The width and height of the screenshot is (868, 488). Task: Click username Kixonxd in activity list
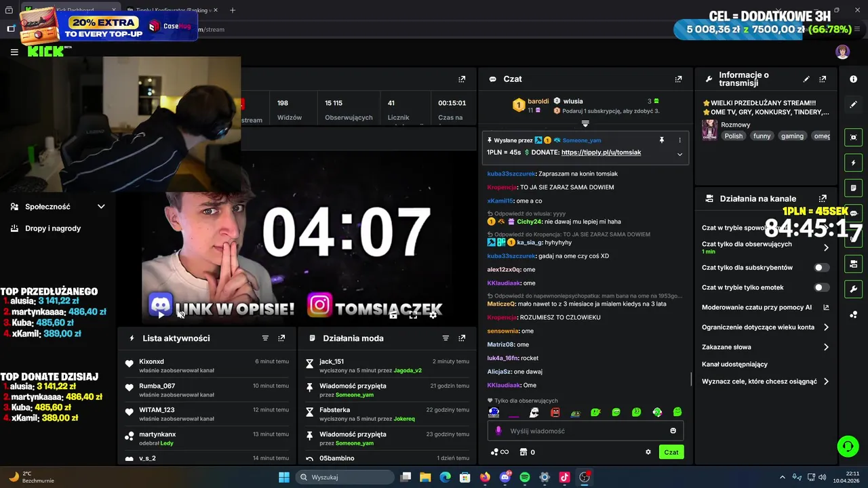(x=151, y=362)
